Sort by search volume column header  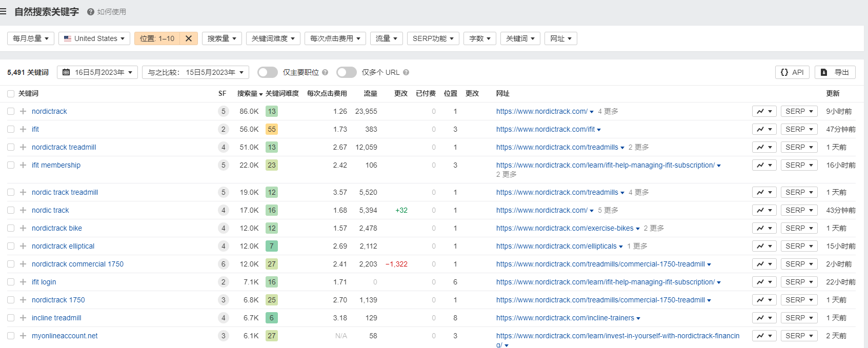(250, 93)
